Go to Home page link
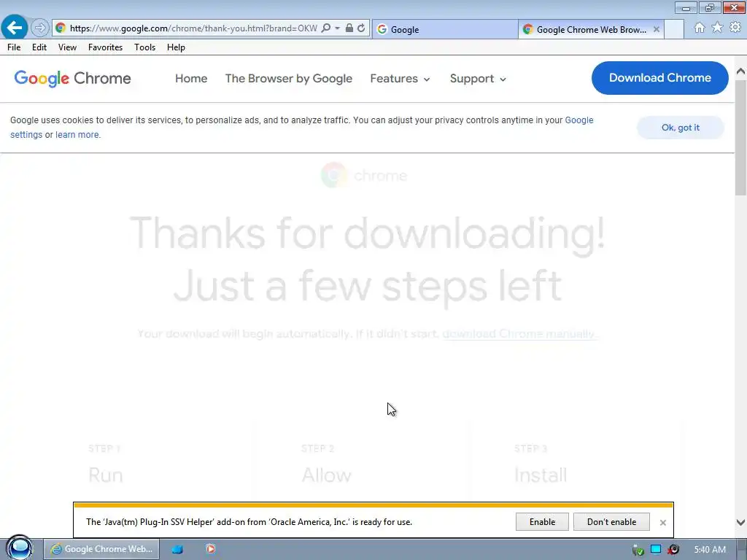This screenshot has width=747, height=560. pyautogui.click(x=191, y=79)
